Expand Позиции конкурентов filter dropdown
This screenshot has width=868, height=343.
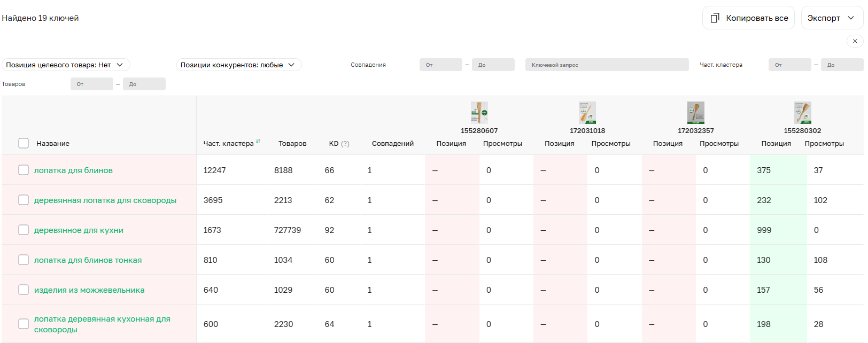pos(238,65)
